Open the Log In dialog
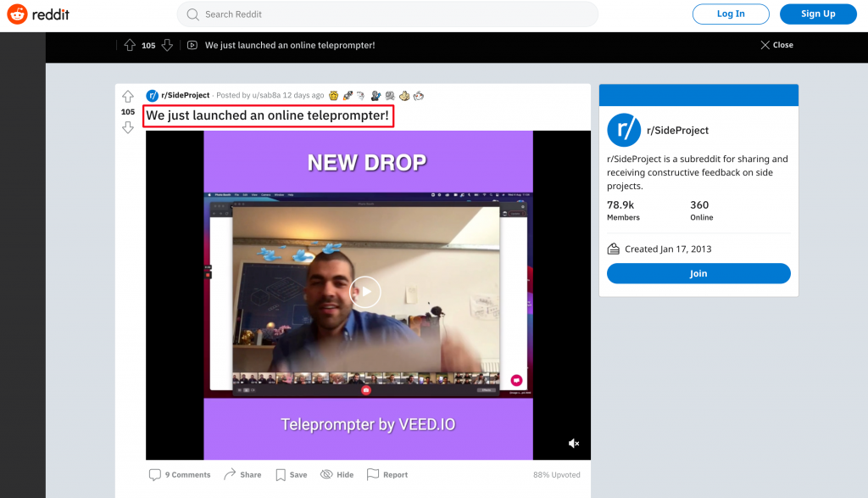 pos(731,14)
